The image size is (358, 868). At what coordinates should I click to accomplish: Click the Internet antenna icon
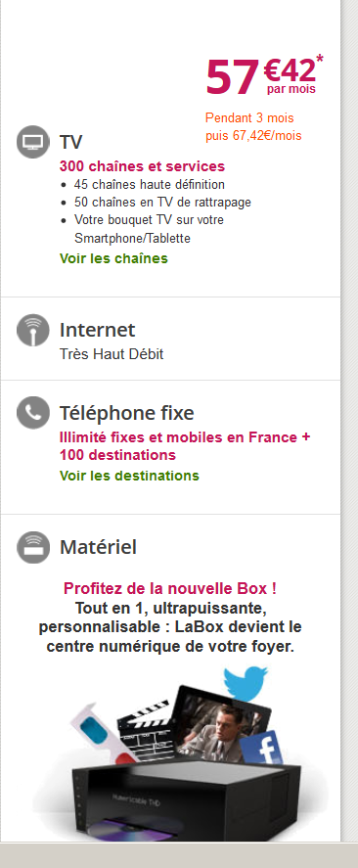[x=32, y=330]
